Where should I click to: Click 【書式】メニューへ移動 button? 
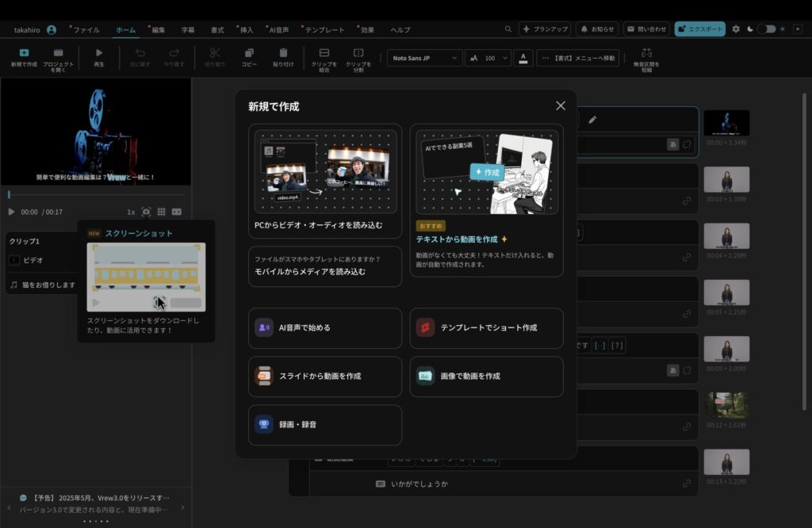point(578,58)
